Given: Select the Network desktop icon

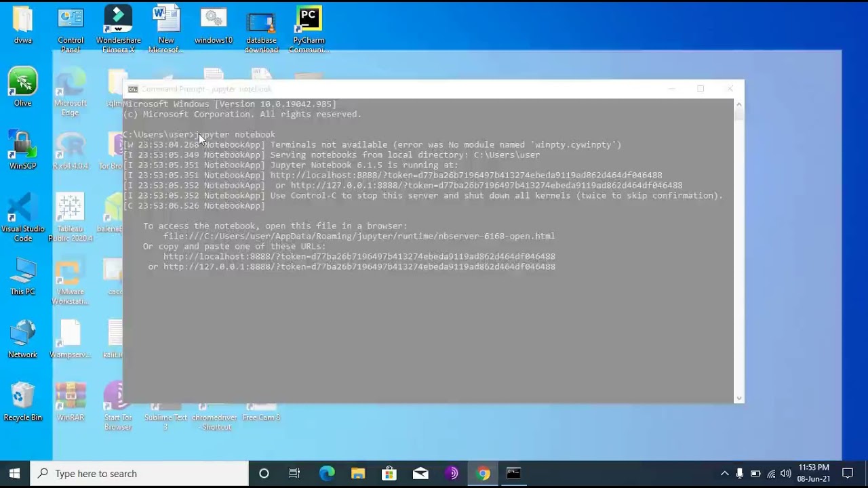Looking at the screenshot, I should 22,340.
